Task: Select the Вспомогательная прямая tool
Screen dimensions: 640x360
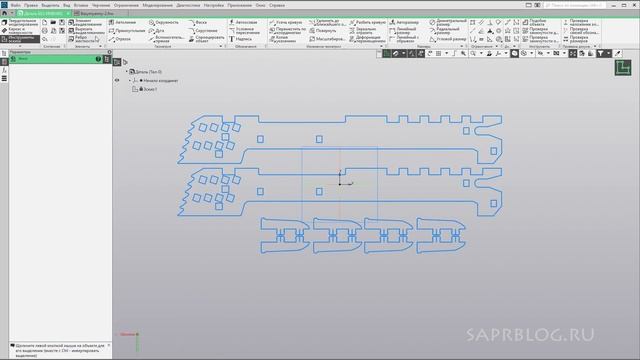Action: (x=167, y=39)
